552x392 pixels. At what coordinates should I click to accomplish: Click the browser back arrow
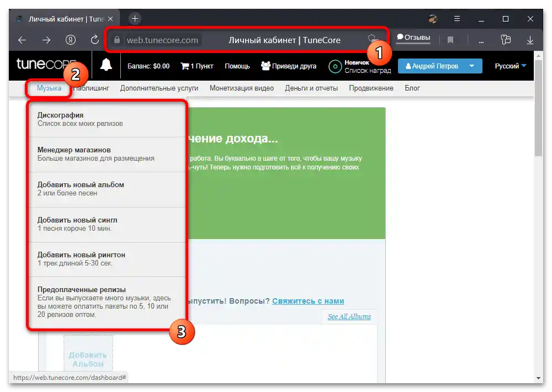coord(22,40)
